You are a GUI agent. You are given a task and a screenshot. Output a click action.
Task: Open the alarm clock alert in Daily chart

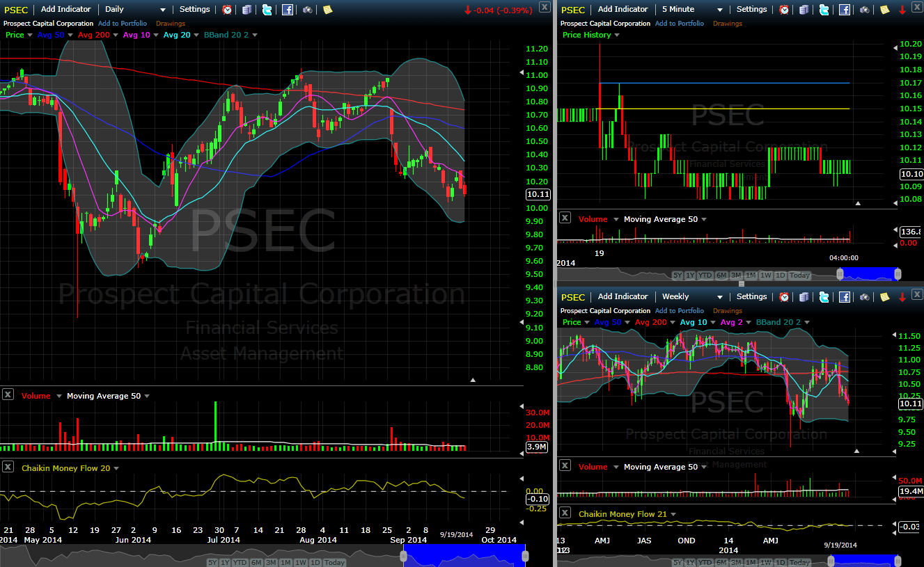pos(227,10)
